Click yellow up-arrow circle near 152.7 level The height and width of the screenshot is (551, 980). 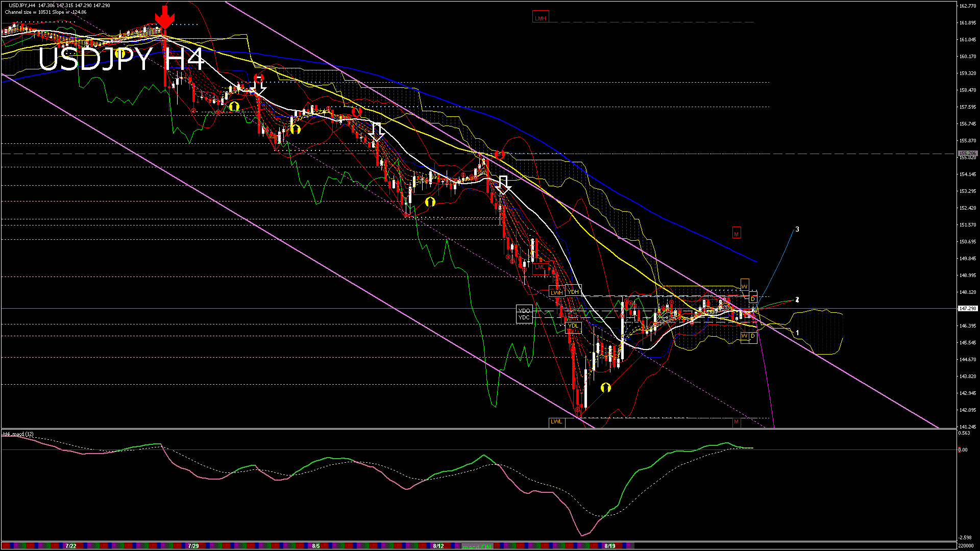click(430, 202)
